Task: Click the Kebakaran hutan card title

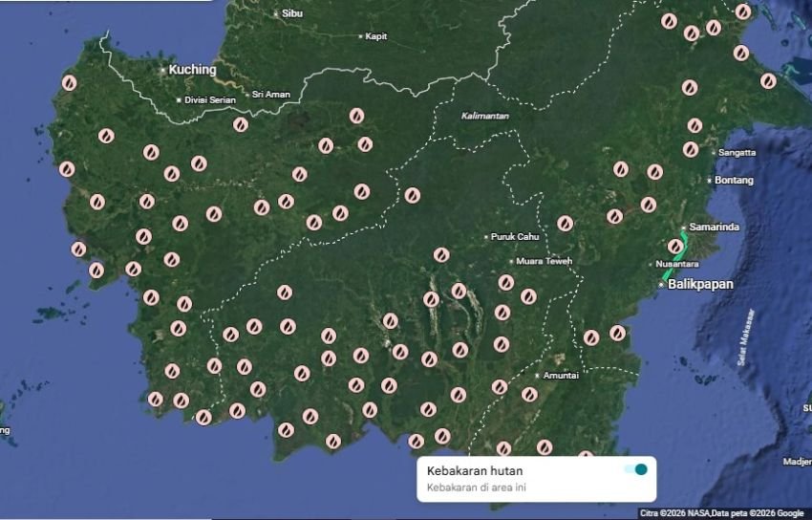Action: 475,471
